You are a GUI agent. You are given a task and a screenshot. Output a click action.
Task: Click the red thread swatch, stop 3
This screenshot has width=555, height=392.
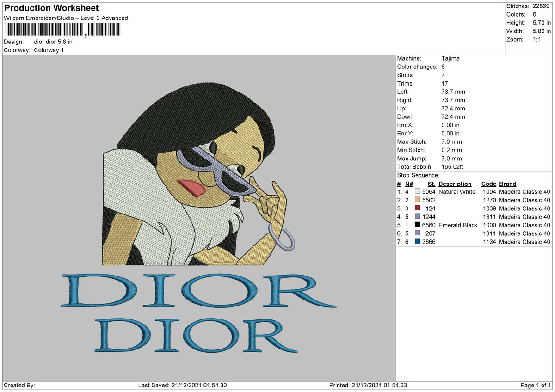pos(418,208)
